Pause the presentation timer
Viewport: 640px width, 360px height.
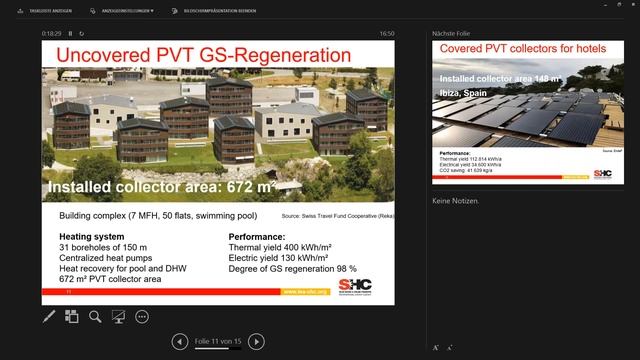pyautogui.click(x=70, y=33)
